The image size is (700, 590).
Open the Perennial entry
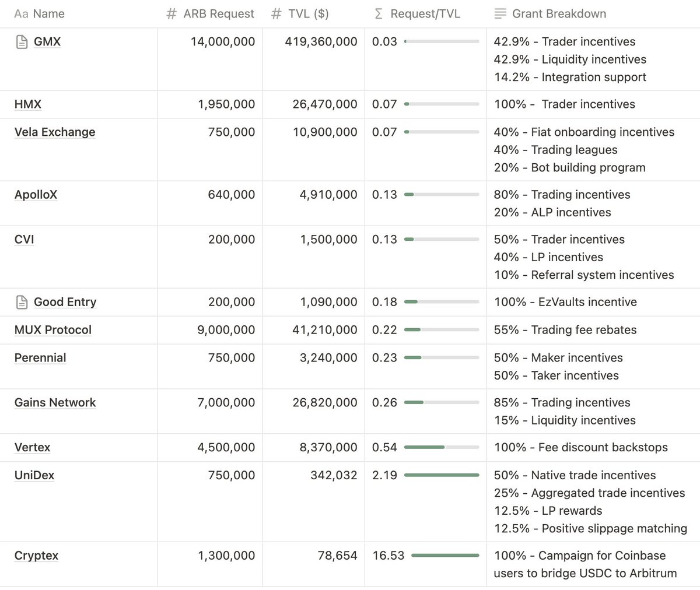(40, 358)
